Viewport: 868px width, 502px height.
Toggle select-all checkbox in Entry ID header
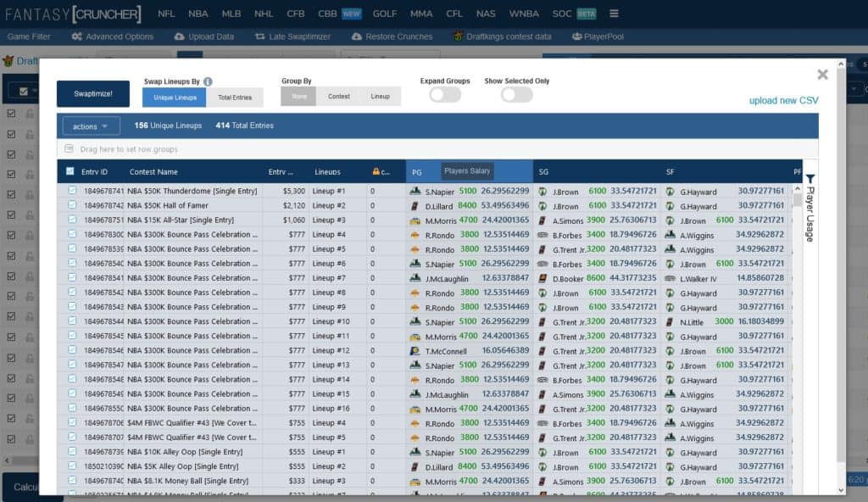click(x=70, y=171)
